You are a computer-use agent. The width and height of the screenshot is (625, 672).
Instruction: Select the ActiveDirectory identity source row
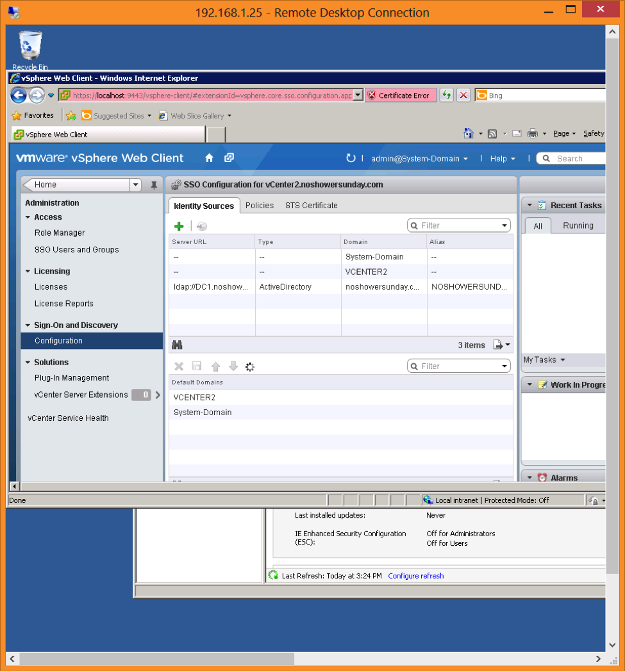point(341,287)
